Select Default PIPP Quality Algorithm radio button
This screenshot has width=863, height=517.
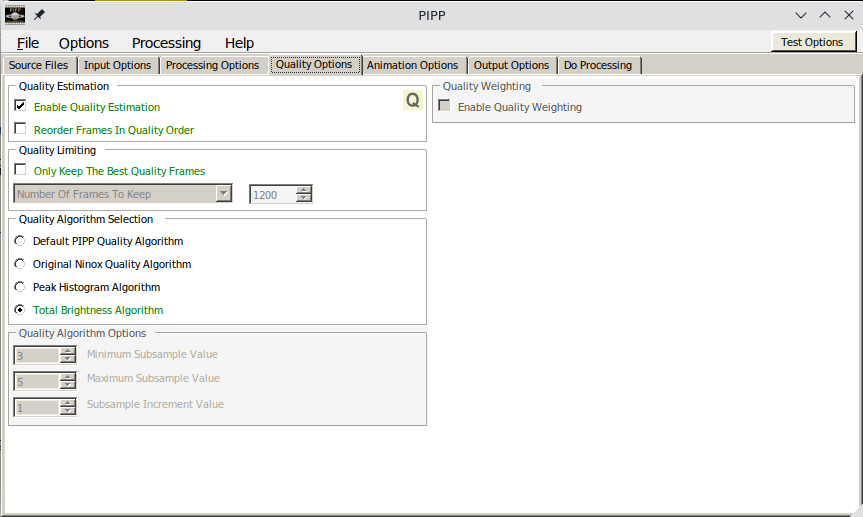coord(20,241)
